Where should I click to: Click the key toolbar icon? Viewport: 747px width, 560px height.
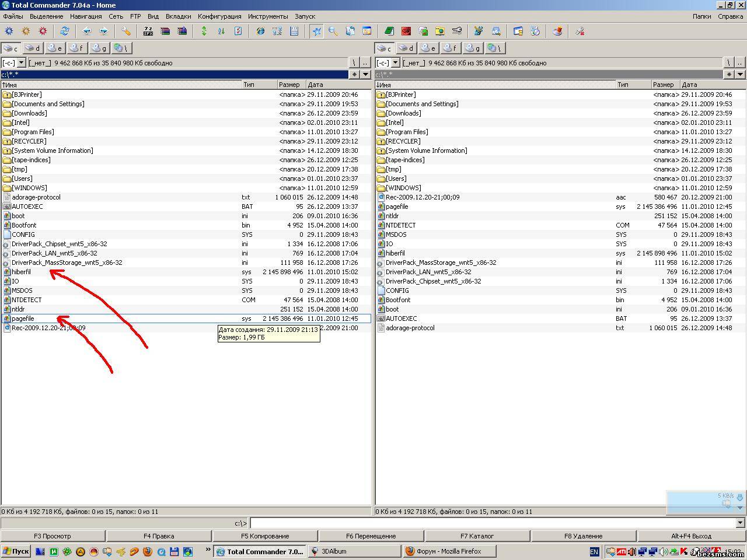coord(457,31)
